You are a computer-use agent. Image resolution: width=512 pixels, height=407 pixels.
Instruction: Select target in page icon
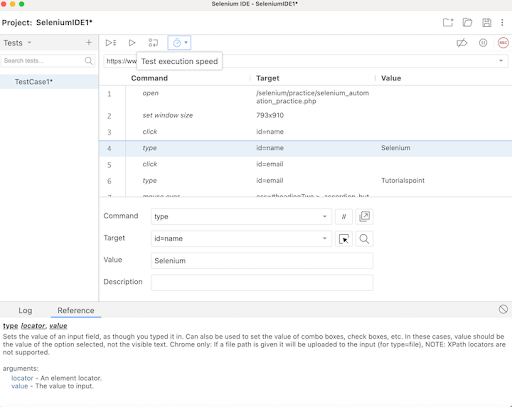(344, 239)
